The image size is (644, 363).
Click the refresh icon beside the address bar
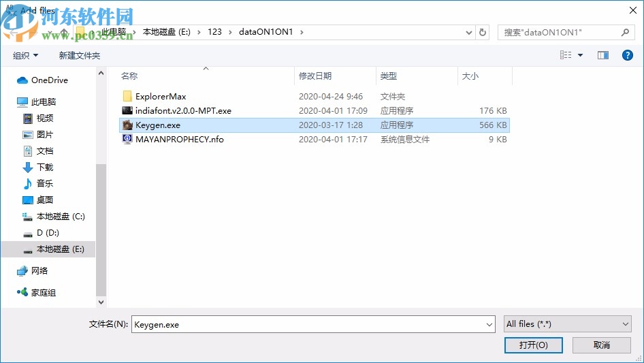click(483, 32)
